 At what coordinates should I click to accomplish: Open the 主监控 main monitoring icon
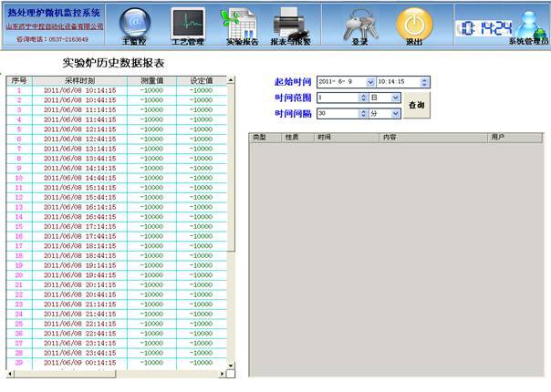pos(135,24)
